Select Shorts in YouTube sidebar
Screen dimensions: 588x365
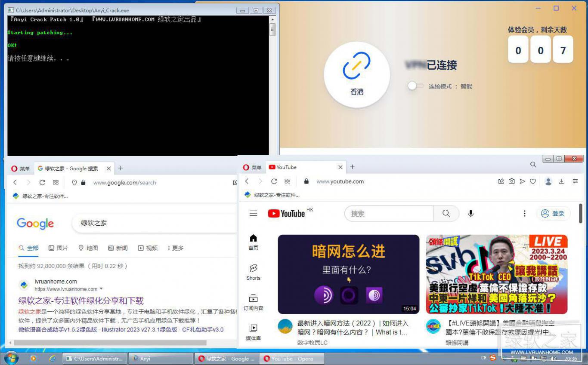pos(253,272)
